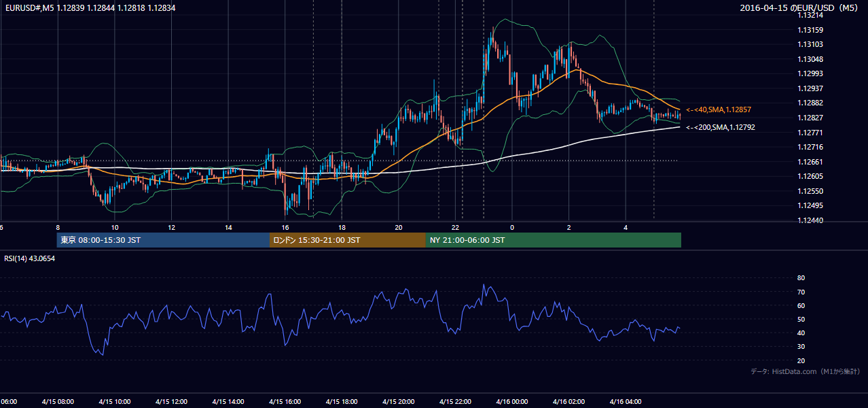Click price axis value 1.12550
Image resolution: width=868 pixels, height=408 pixels.
(810, 191)
